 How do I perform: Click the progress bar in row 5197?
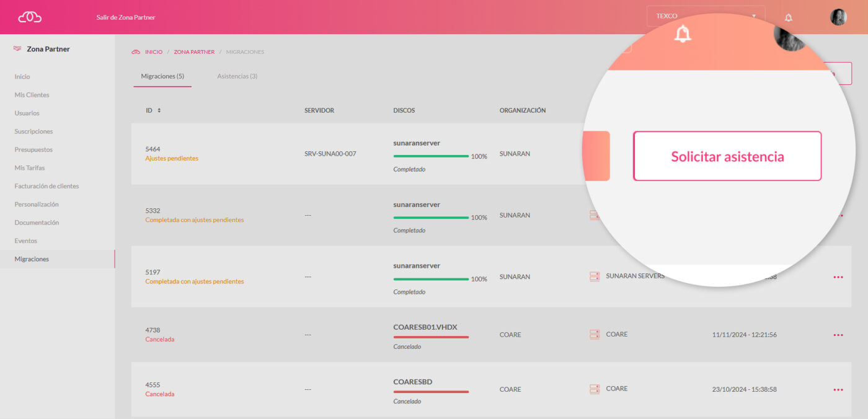coord(431,279)
